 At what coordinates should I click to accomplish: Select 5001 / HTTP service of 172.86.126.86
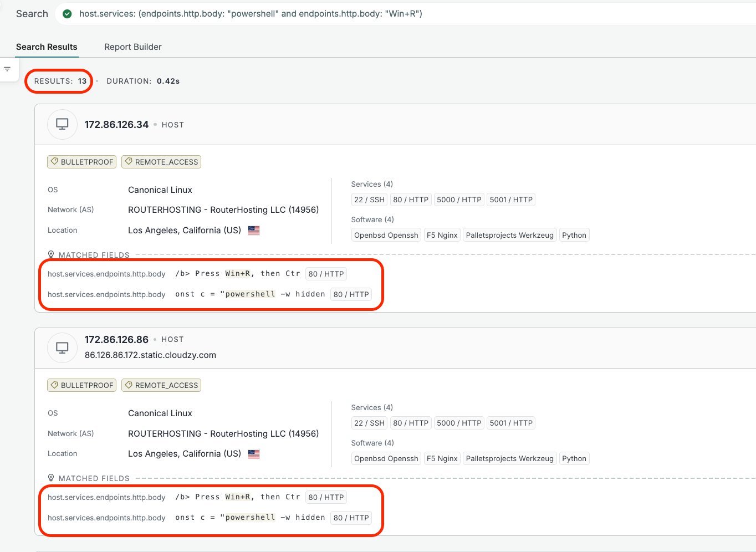tap(511, 423)
